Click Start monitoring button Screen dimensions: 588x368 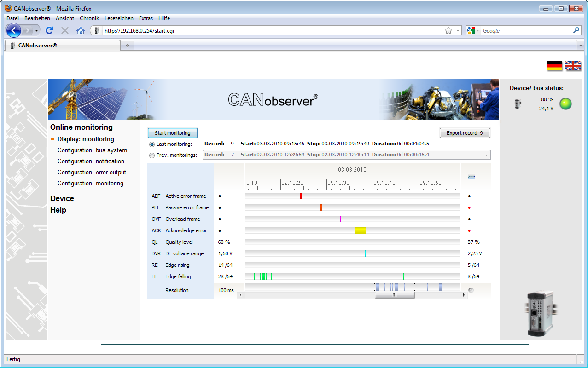[173, 133]
